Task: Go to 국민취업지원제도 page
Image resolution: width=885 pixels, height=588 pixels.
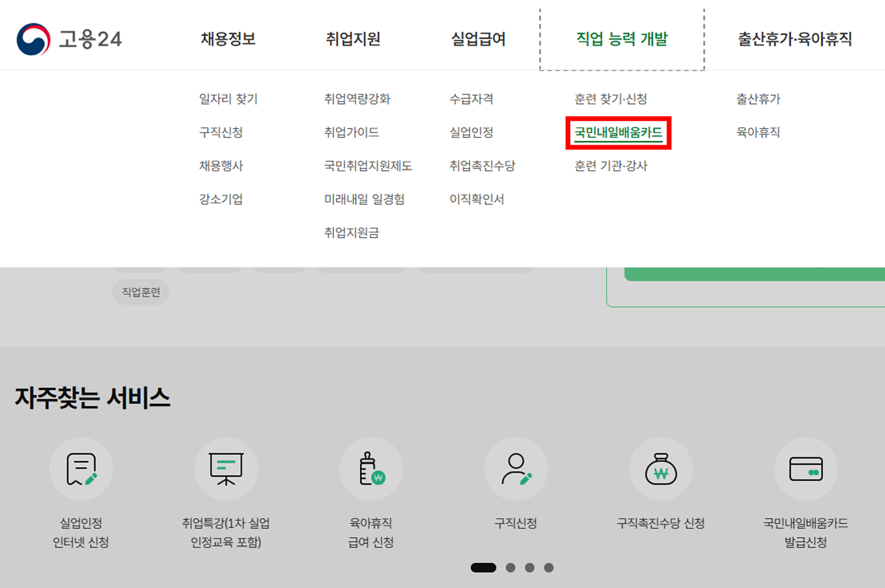Action: coord(368,166)
